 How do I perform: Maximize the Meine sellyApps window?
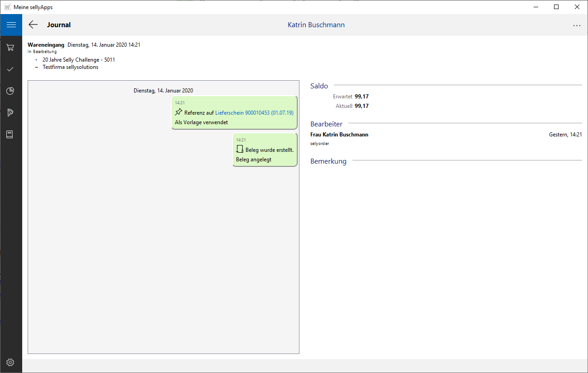556,7
